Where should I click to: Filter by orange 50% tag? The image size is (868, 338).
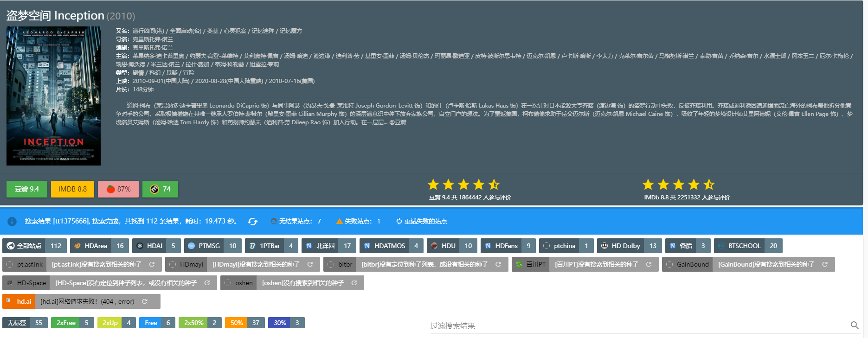point(245,323)
